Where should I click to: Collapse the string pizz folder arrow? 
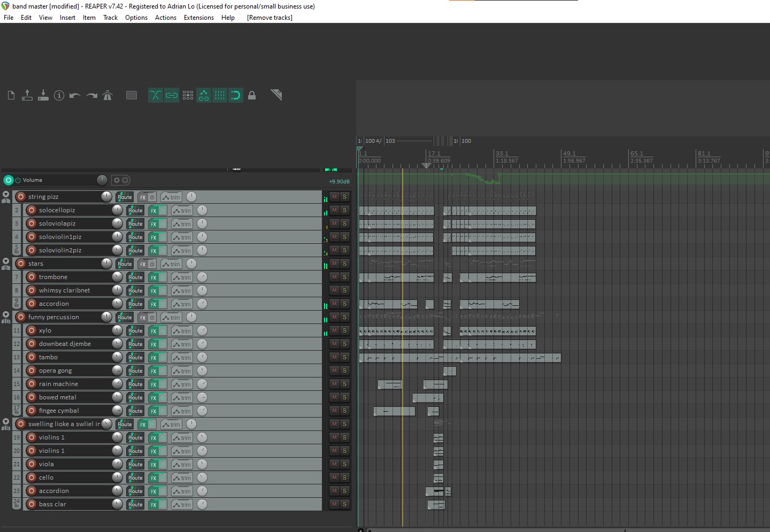pyautogui.click(x=6, y=194)
